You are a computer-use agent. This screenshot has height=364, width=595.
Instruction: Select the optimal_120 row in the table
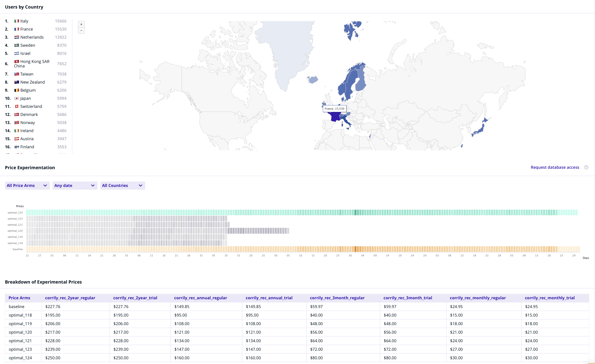click(x=20, y=332)
